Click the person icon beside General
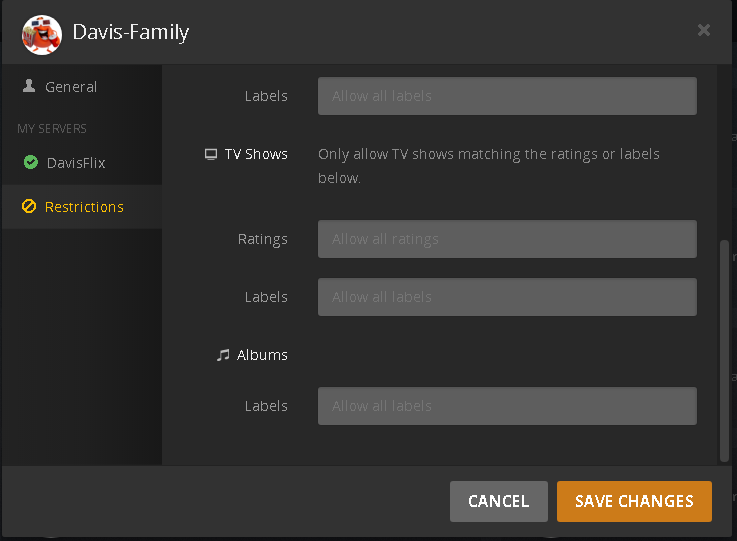737x541 pixels. click(29, 87)
